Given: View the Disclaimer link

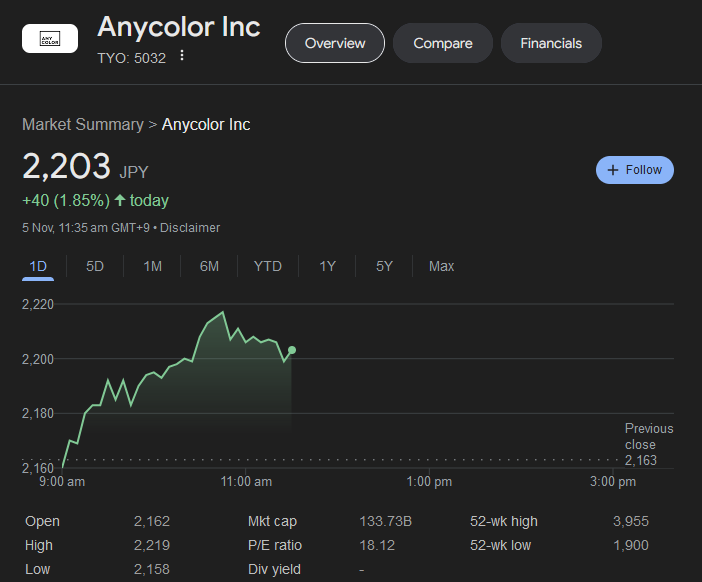Looking at the screenshot, I should pos(190,227).
